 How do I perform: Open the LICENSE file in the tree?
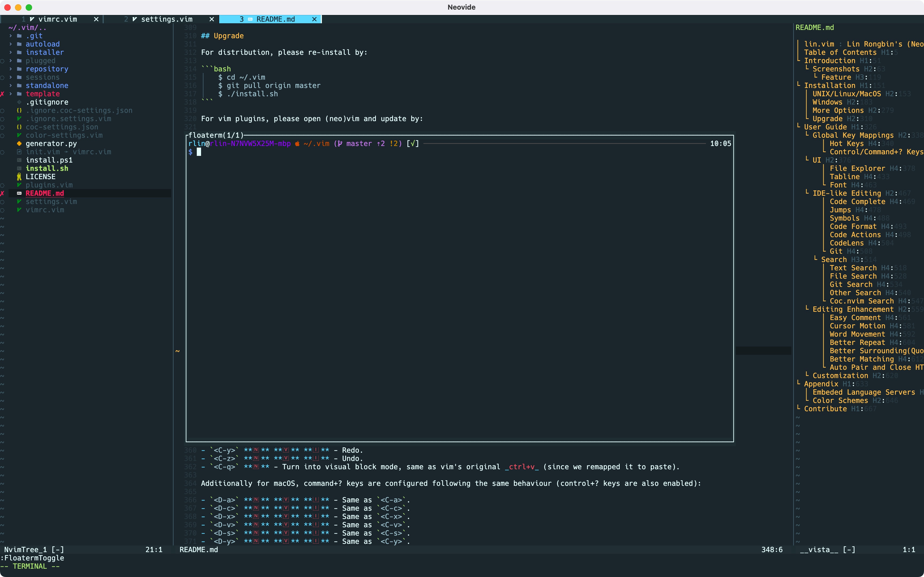(x=40, y=177)
